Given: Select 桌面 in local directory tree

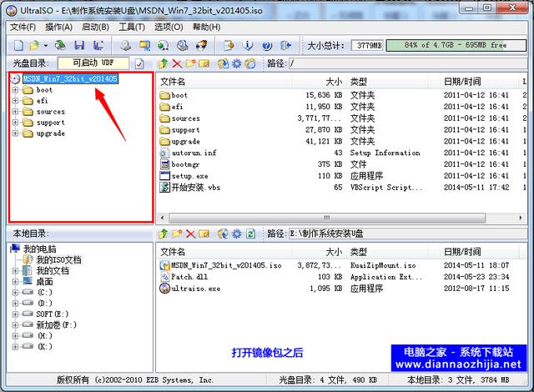Looking at the screenshot, I should pos(44,282).
